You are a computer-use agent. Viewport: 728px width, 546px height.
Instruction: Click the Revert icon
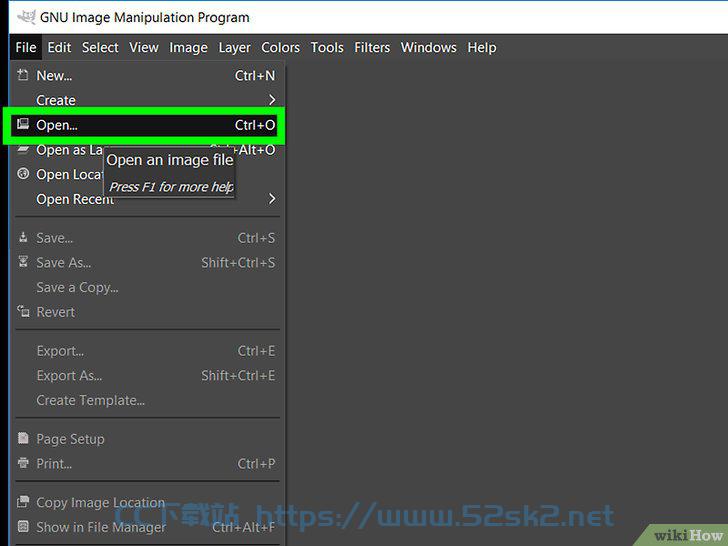[x=23, y=311]
